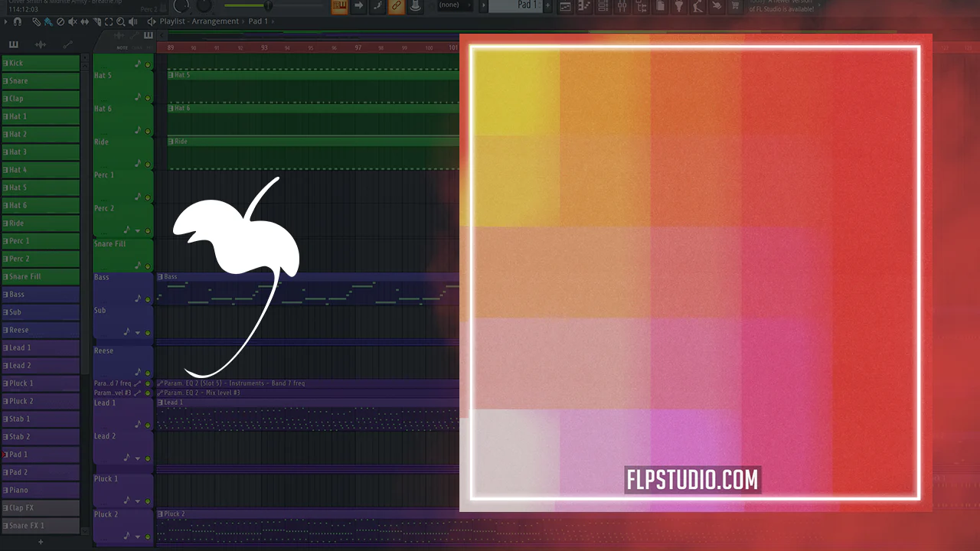Toggle the magnet snap icon
The image size is (980, 551).
(x=17, y=21)
